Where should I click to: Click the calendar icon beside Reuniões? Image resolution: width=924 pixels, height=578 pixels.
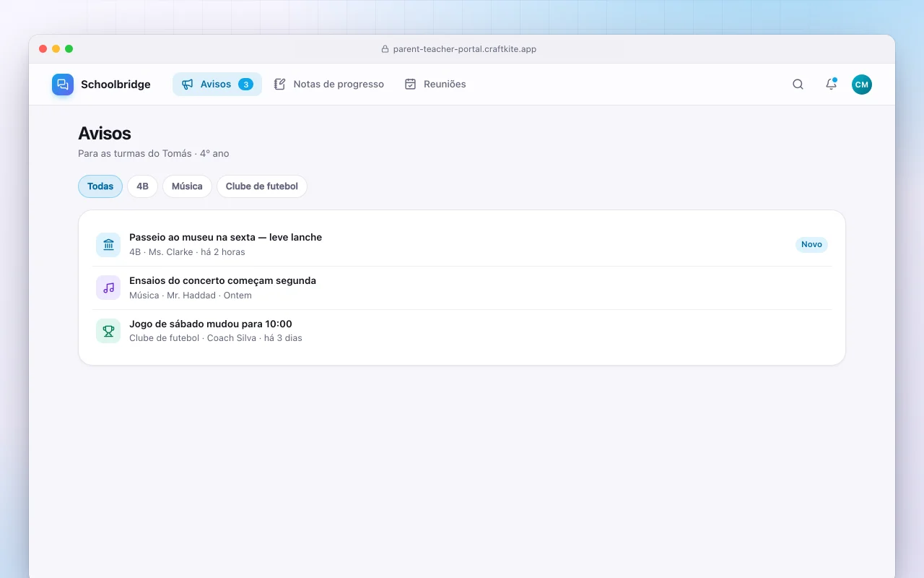pyautogui.click(x=410, y=85)
